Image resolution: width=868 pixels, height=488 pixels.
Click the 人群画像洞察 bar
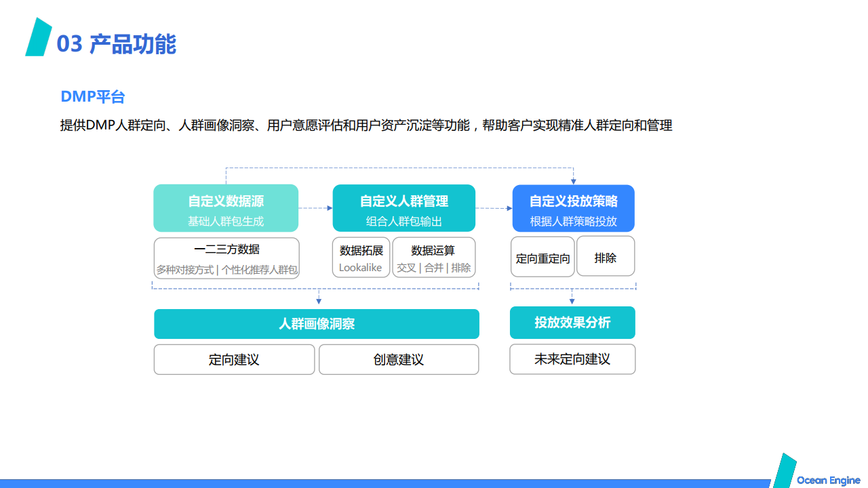[317, 324]
